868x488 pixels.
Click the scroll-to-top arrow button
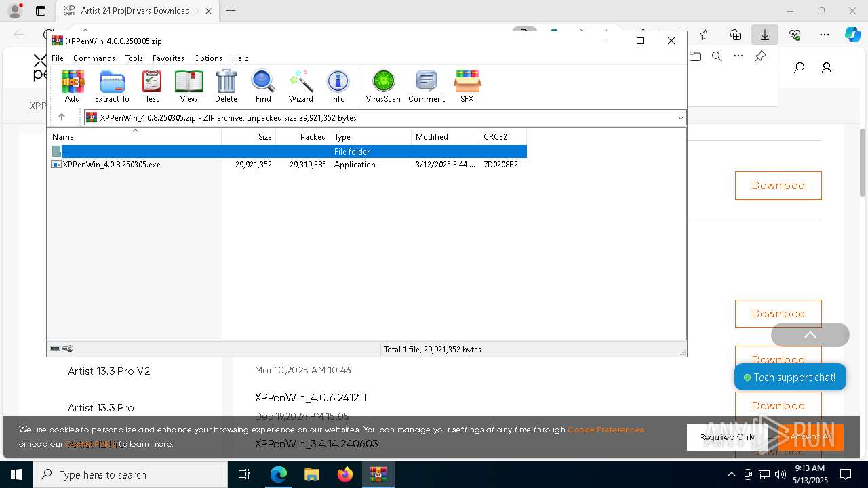[x=810, y=335]
